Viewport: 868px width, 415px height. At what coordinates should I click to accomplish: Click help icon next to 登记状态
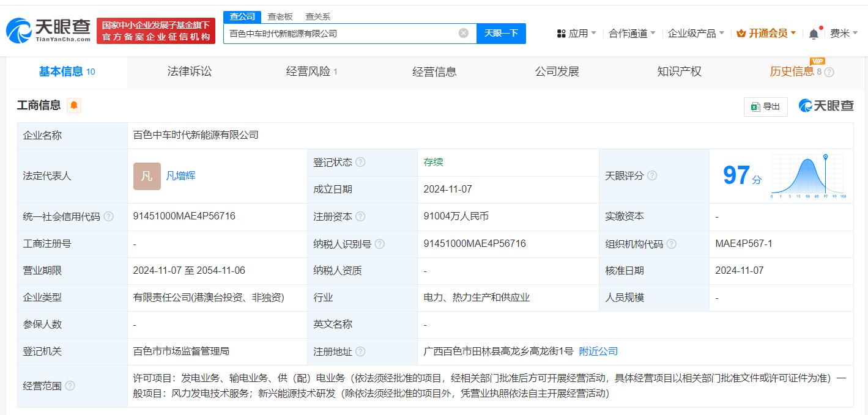click(x=360, y=163)
